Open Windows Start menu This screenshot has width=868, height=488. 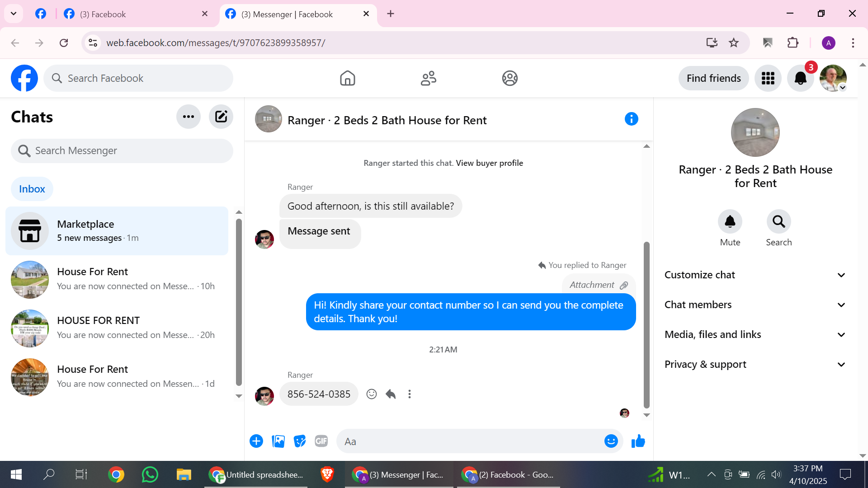tap(16, 474)
